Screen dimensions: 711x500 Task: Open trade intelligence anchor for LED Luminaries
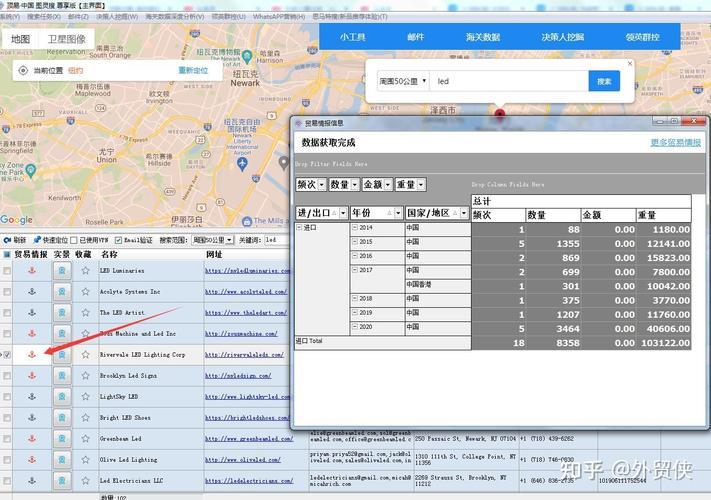pyautogui.click(x=32, y=271)
